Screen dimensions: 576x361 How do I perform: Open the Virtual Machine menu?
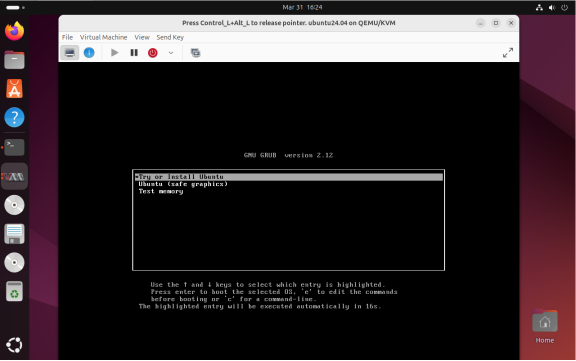point(103,37)
